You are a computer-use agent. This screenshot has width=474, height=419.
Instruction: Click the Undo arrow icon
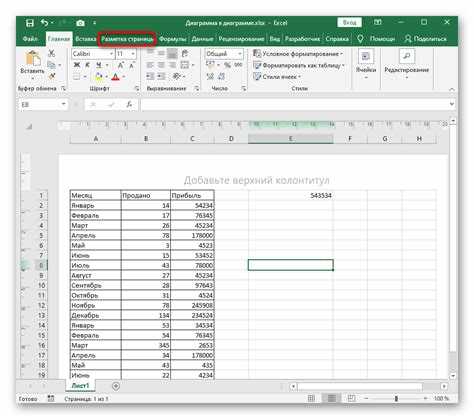[x=45, y=23]
